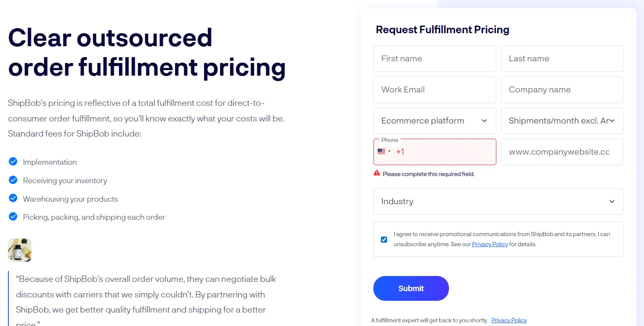Click the checkmark icon beside Receiving your inventory

[x=13, y=179]
